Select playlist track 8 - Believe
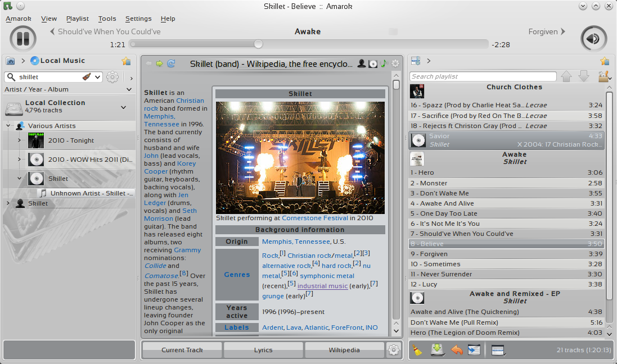This screenshot has height=364, width=617. [x=506, y=244]
